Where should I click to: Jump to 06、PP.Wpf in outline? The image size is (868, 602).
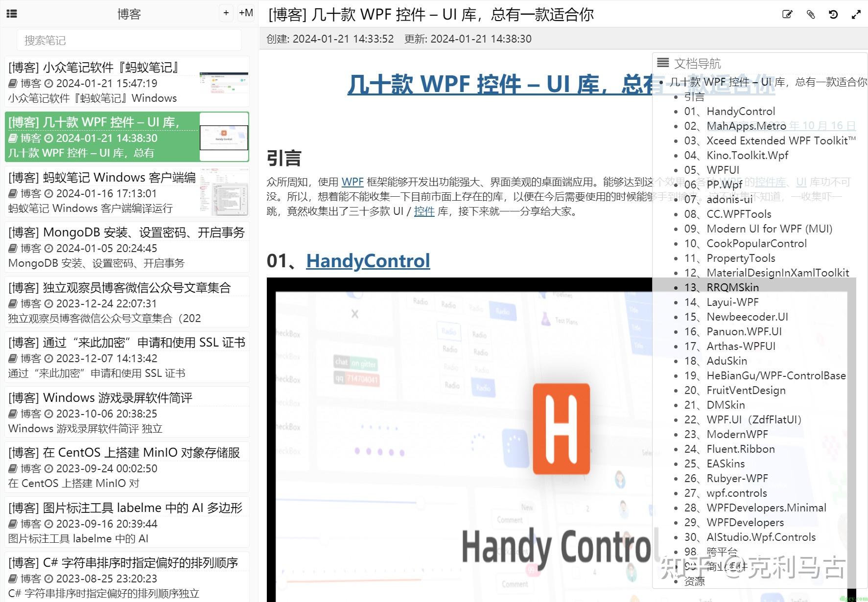click(x=713, y=185)
